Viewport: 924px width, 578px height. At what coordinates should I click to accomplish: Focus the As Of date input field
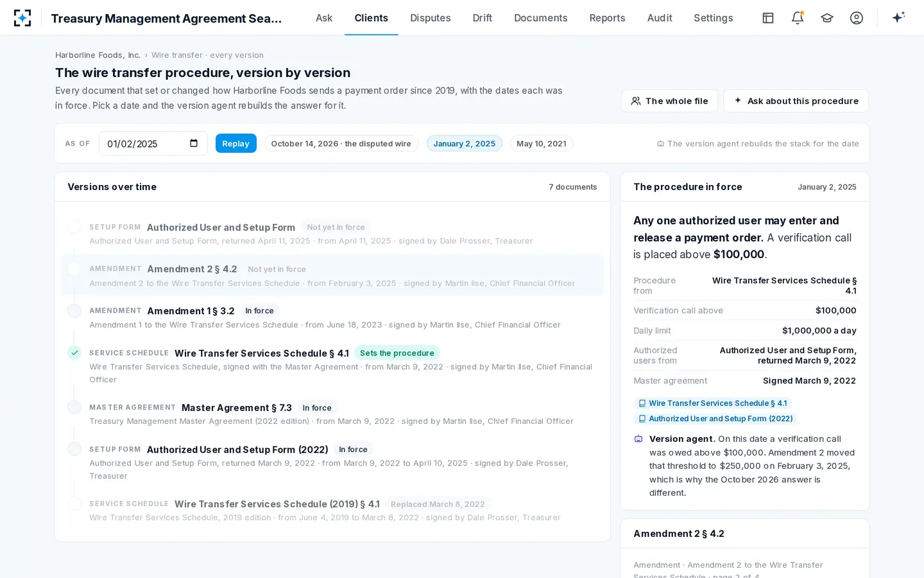(x=153, y=143)
